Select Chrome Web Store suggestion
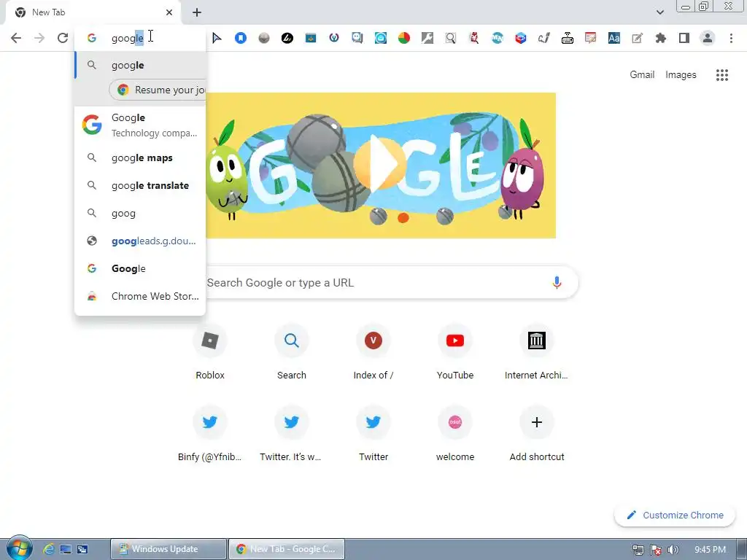 [140, 296]
